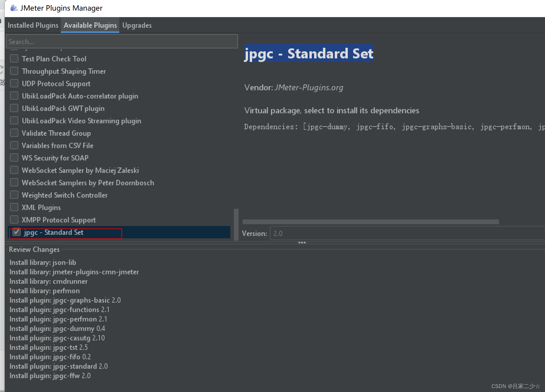
Task: Click the plugin search field
Action: [122, 41]
